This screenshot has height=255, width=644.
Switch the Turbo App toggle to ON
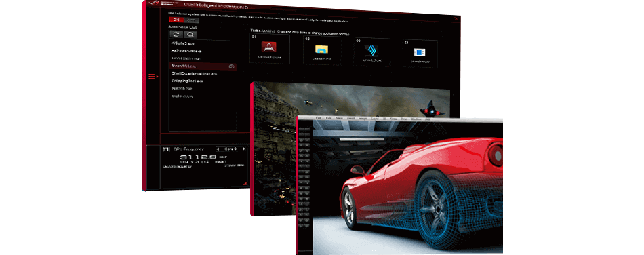tap(176, 20)
